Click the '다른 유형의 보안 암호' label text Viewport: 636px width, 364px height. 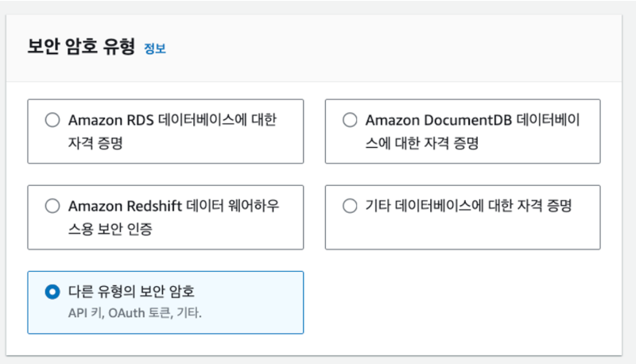point(131,292)
